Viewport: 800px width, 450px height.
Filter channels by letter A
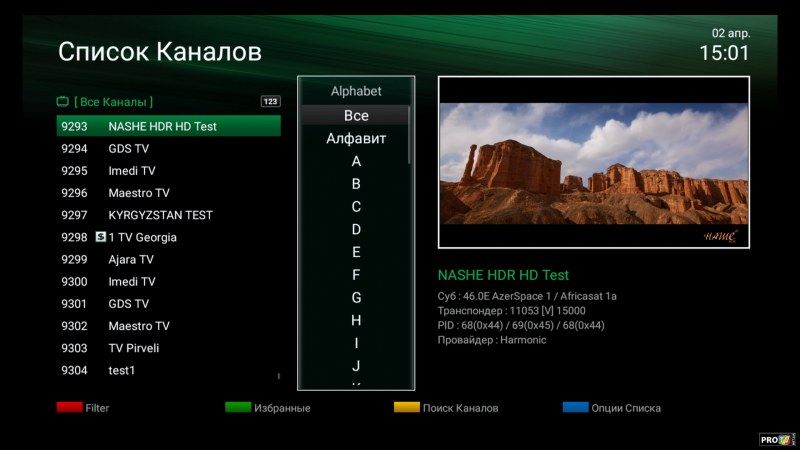coord(356,161)
